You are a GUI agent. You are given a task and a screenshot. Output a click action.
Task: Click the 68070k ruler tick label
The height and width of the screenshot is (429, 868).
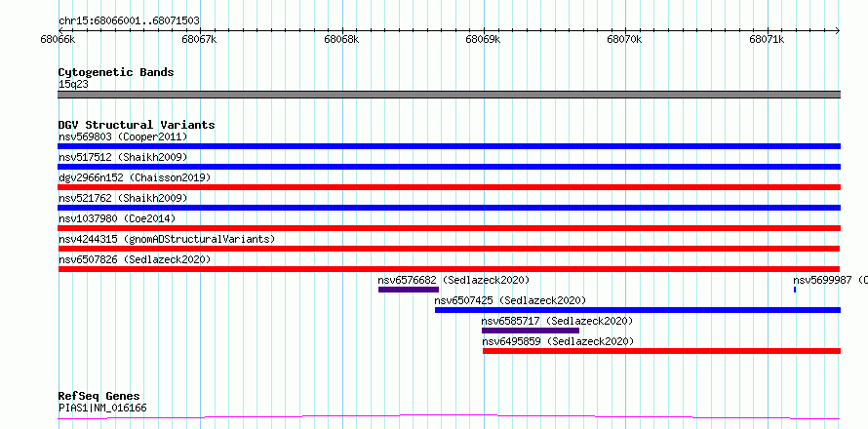coord(625,39)
